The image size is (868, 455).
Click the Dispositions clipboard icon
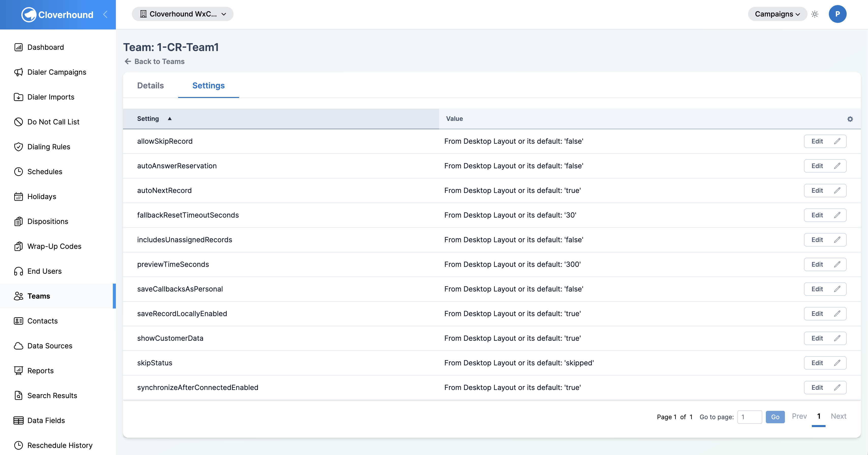[x=19, y=222]
